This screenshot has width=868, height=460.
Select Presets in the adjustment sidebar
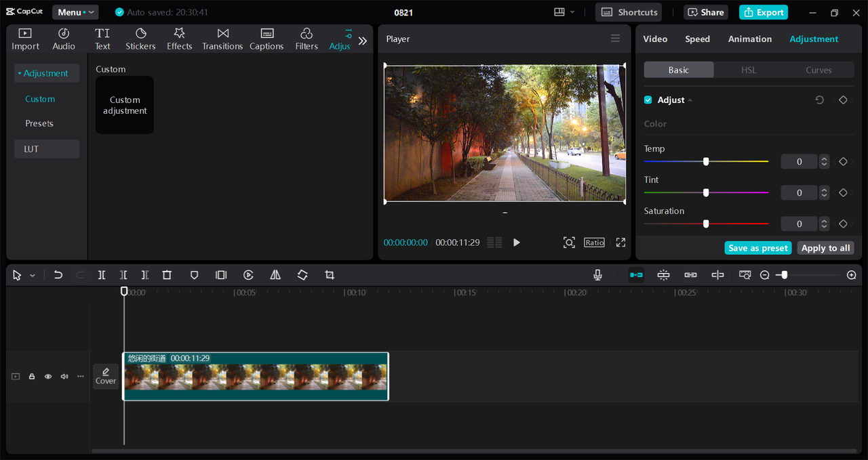click(39, 123)
